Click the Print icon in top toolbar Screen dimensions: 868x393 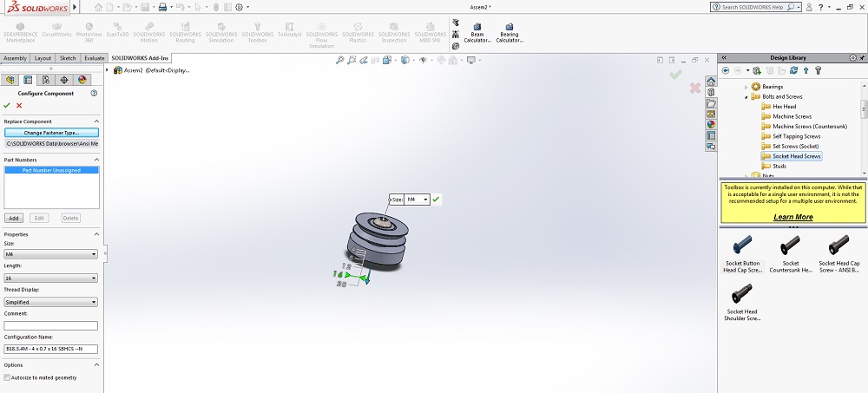tap(162, 7)
